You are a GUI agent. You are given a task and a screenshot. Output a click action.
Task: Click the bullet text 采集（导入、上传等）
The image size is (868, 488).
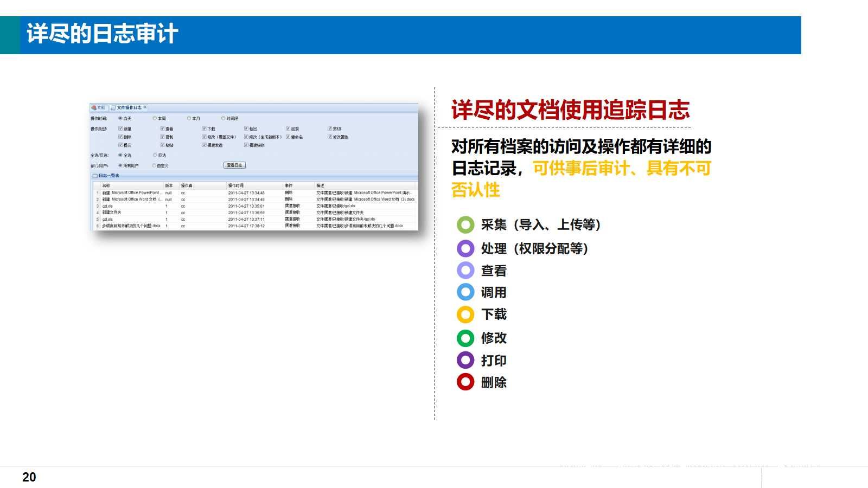(x=541, y=224)
